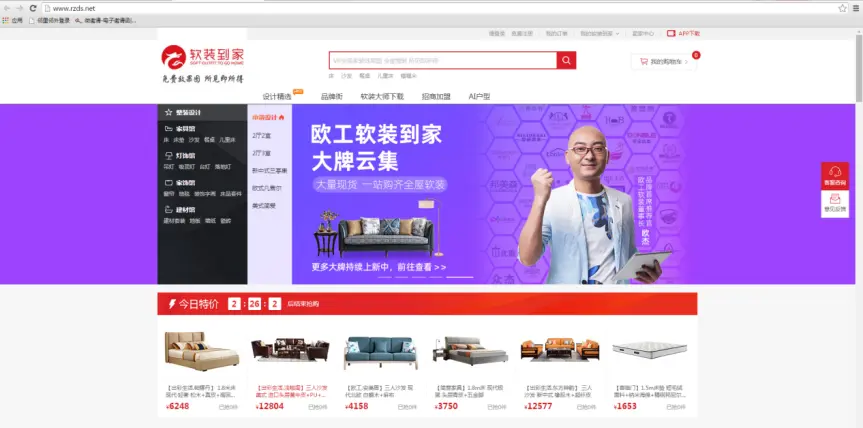Open the 我的购物车 shopping cart button
Image resolution: width=863 pixels, height=428 pixels.
point(664,62)
